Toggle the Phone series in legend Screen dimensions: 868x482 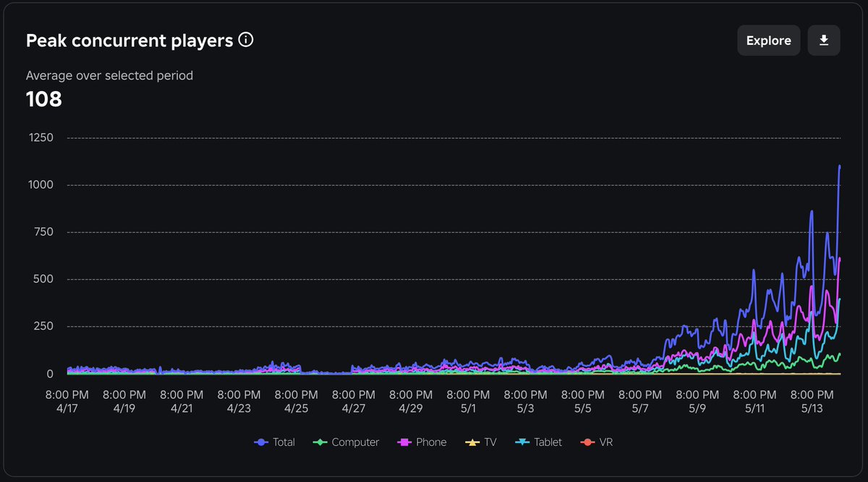(422, 442)
